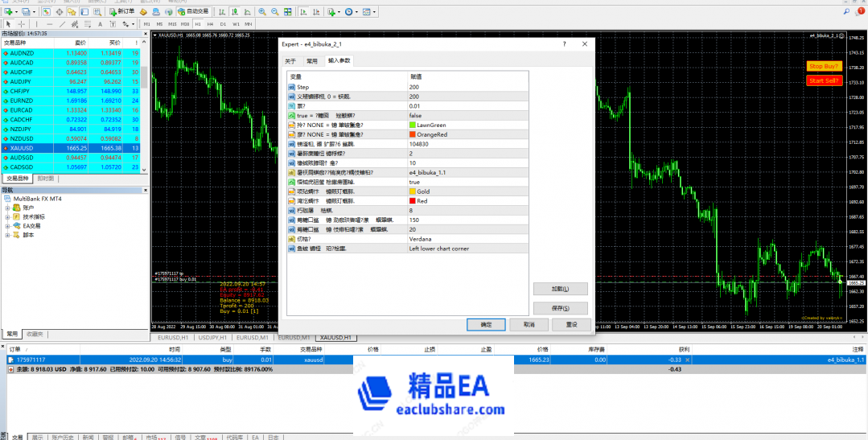Click the tile windows chart icon
Image resolution: width=868 pixels, height=440 pixels.
click(x=288, y=12)
